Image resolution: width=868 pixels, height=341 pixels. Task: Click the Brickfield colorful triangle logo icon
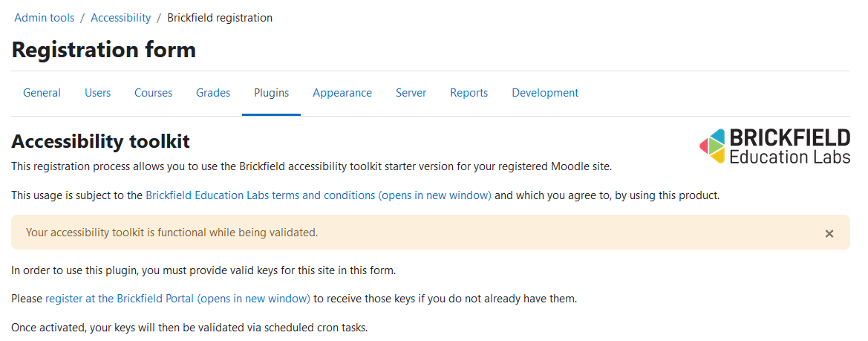713,146
